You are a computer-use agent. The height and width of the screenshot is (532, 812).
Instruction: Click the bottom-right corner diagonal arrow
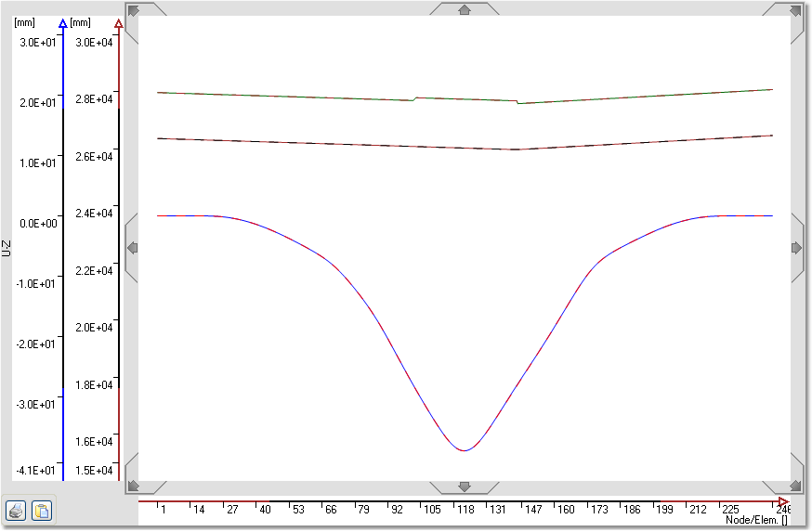point(794,486)
